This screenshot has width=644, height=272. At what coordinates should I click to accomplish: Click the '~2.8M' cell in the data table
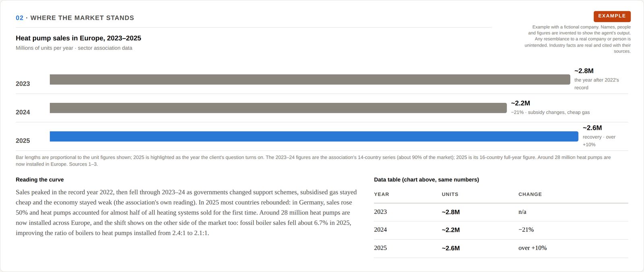click(451, 212)
